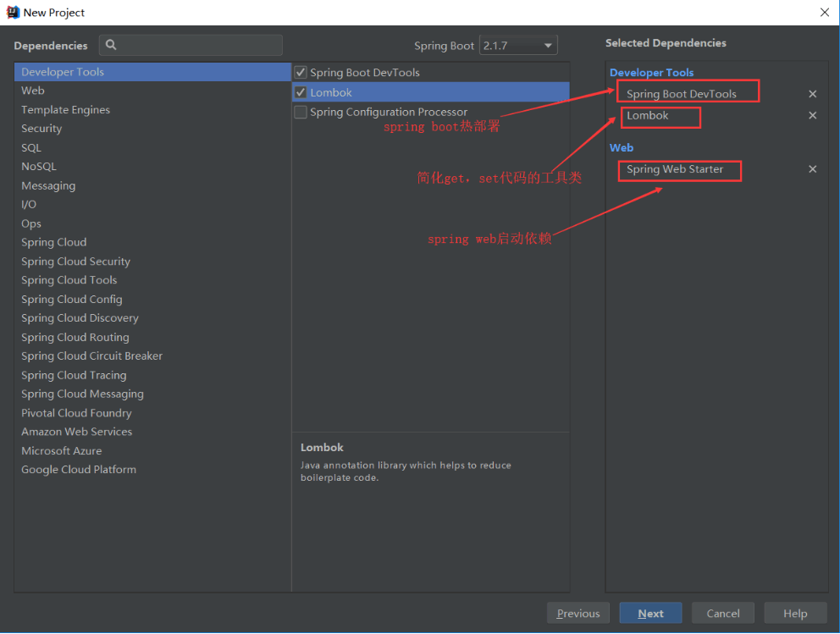Check the Spring Configuration Processor checkbox
Viewport: 840px width, 634px height.
click(x=301, y=112)
